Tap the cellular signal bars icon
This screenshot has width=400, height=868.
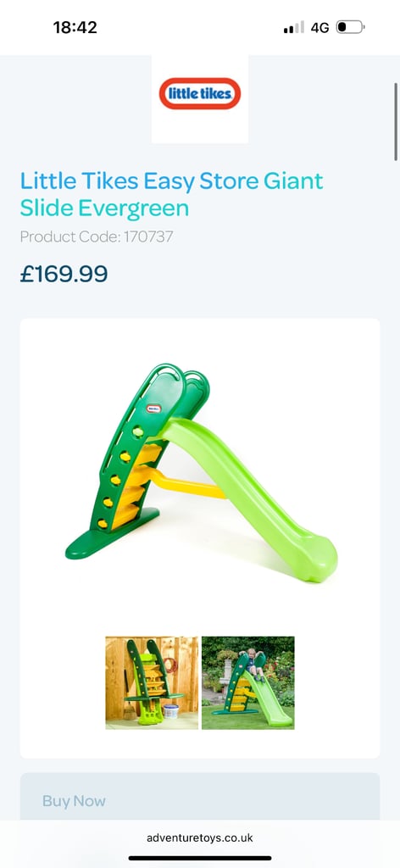point(294,27)
